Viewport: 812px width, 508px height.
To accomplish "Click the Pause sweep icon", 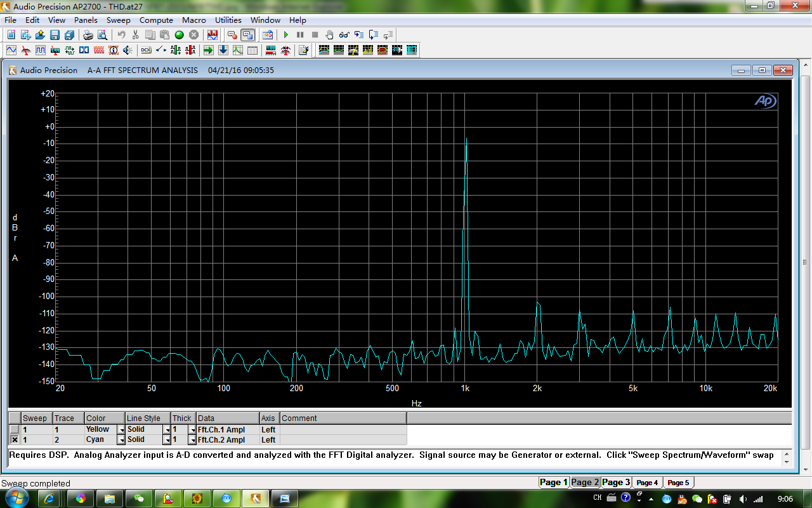I will (x=300, y=35).
